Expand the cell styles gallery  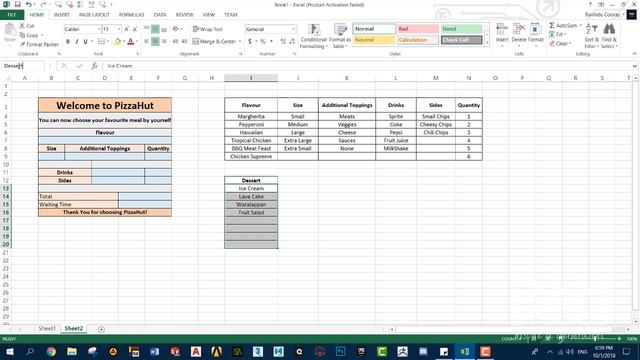pos(486,43)
